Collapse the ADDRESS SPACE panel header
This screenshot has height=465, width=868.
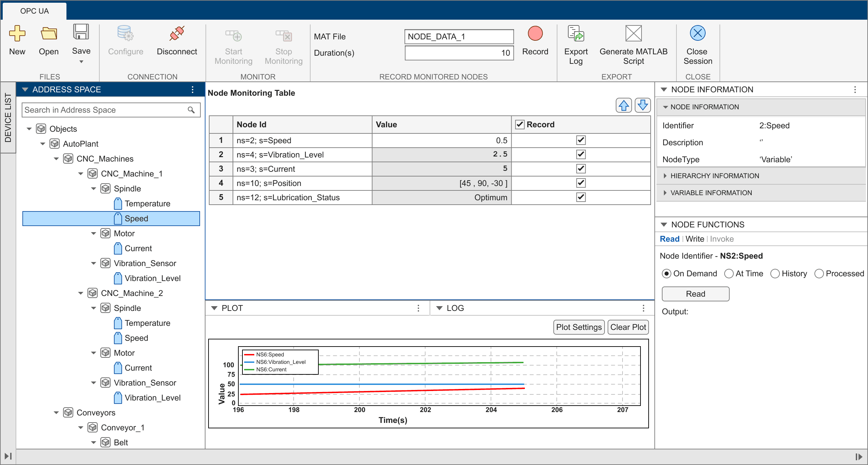(x=25, y=90)
